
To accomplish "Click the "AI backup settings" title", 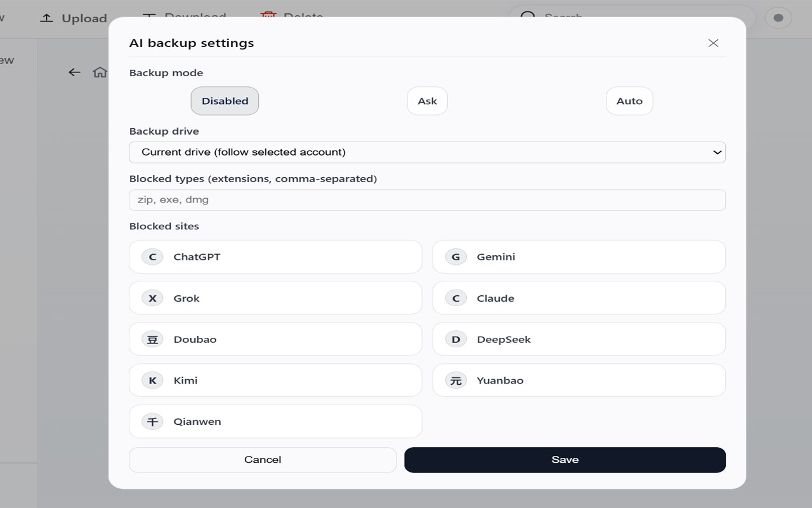I will click(x=192, y=43).
